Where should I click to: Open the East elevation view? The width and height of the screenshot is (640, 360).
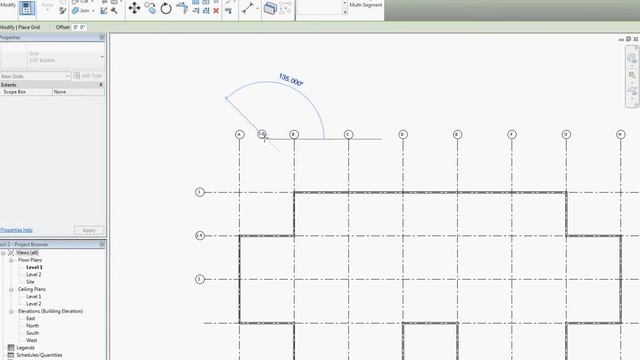31,319
